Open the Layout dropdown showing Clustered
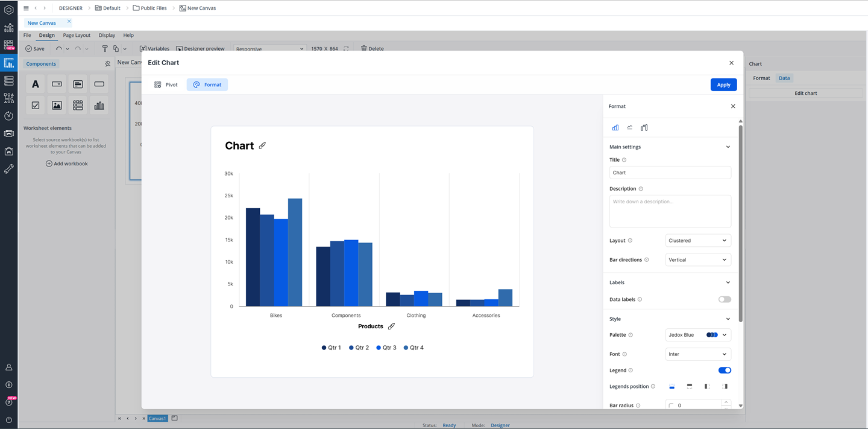 pos(697,240)
